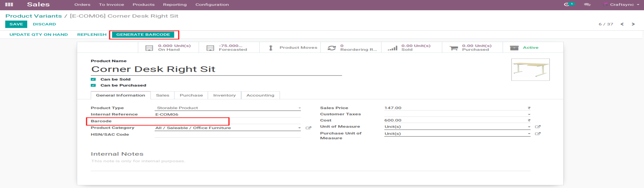644x188 pixels.
Task: Go to previous product record arrow
Action: (x=622, y=24)
